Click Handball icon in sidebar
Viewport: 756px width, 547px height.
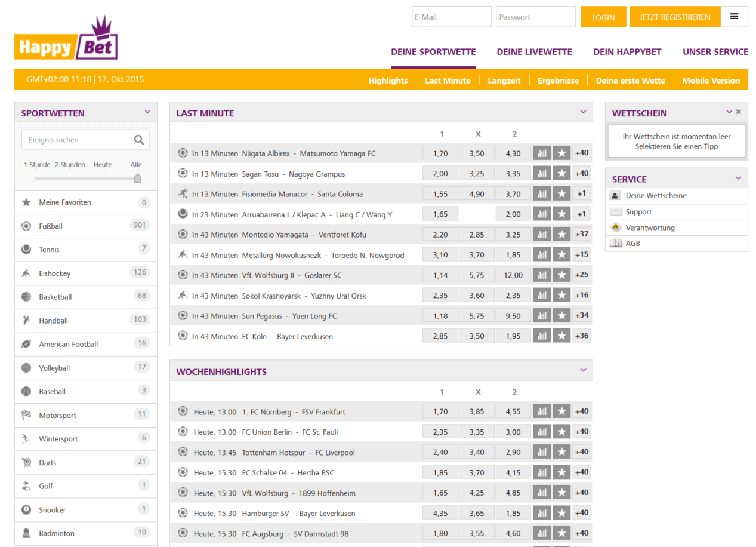(26, 321)
